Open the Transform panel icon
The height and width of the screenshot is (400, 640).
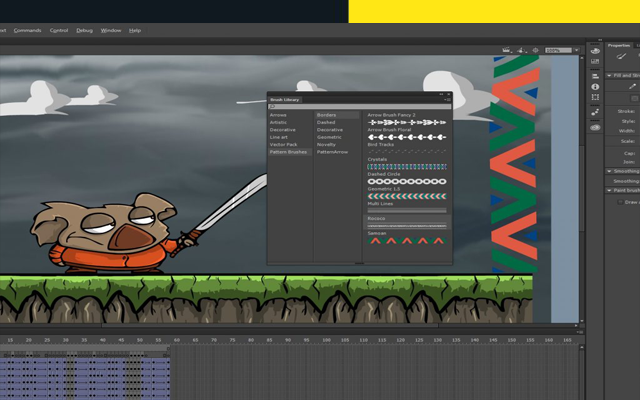[595, 99]
